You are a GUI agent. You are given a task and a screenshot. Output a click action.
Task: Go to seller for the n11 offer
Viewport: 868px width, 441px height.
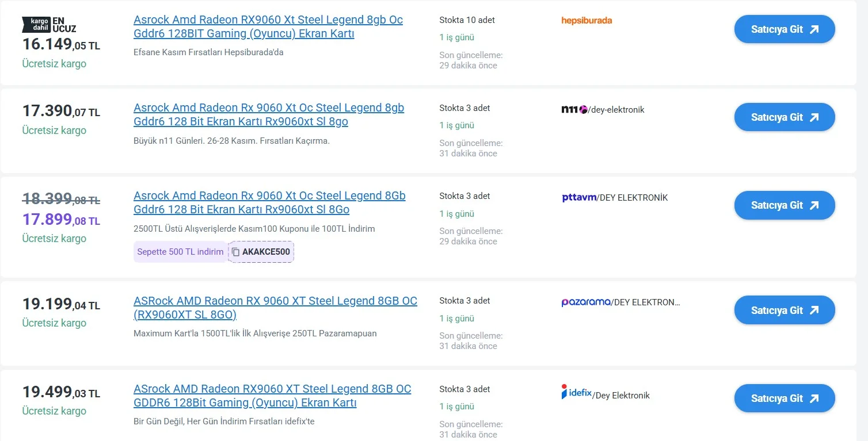point(785,117)
